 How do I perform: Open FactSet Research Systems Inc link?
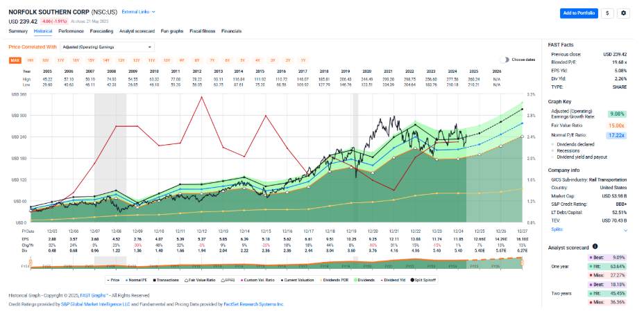[253, 304]
